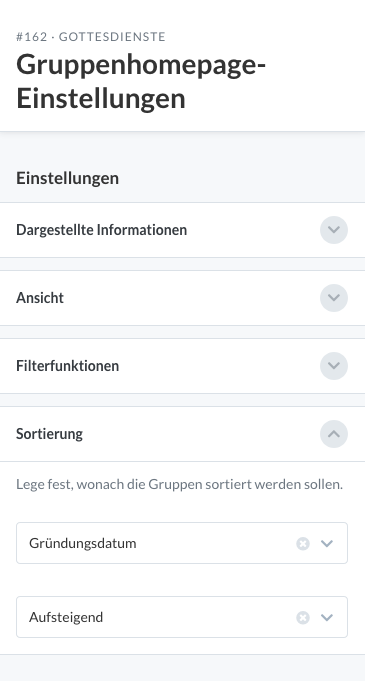Click the Dargestellte Informationen section label
Viewport: 365px width, 681px height.
point(101,230)
